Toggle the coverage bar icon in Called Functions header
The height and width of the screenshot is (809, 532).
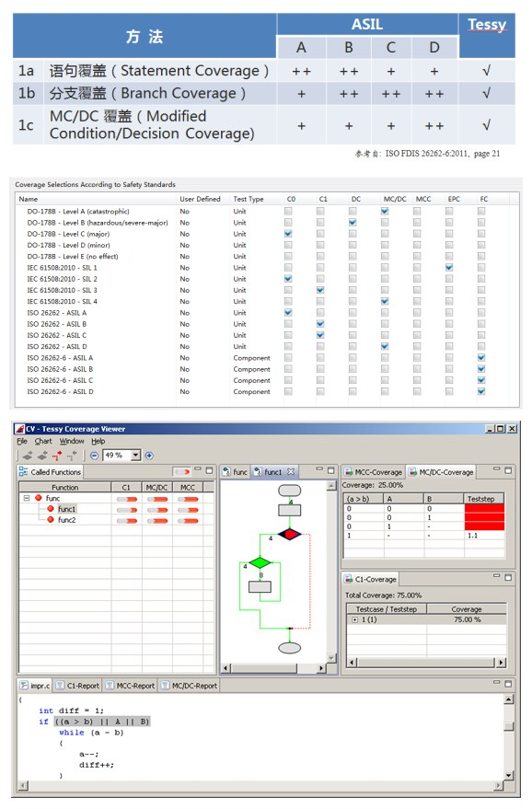point(181,471)
